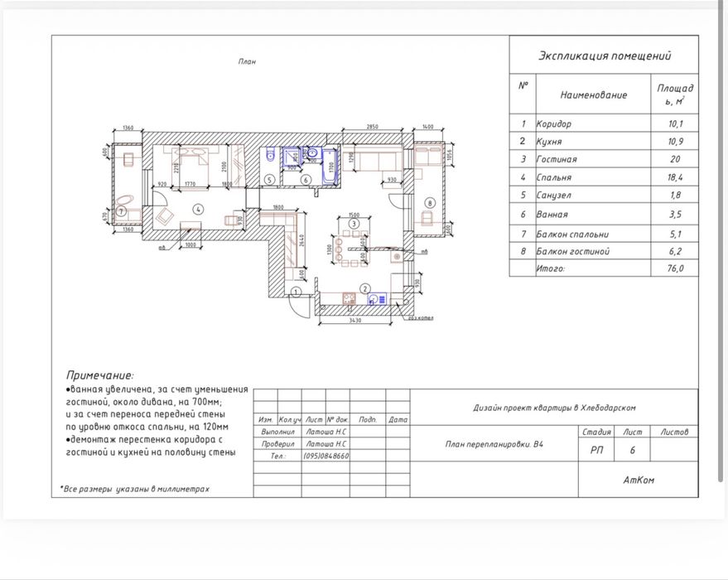Click the 'Тел.:' label
The width and height of the screenshot is (728, 580).
pyautogui.click(x=278, y=456)
